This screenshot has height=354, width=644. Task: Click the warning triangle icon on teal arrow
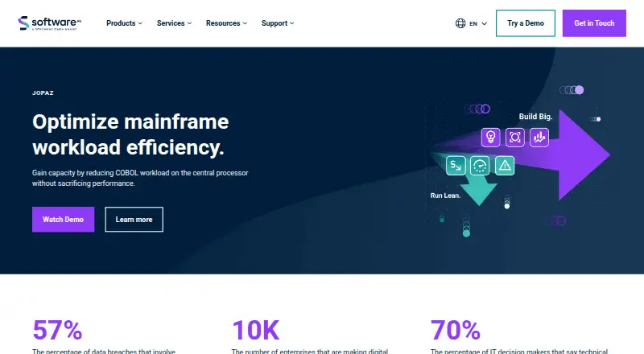(505, 166)
